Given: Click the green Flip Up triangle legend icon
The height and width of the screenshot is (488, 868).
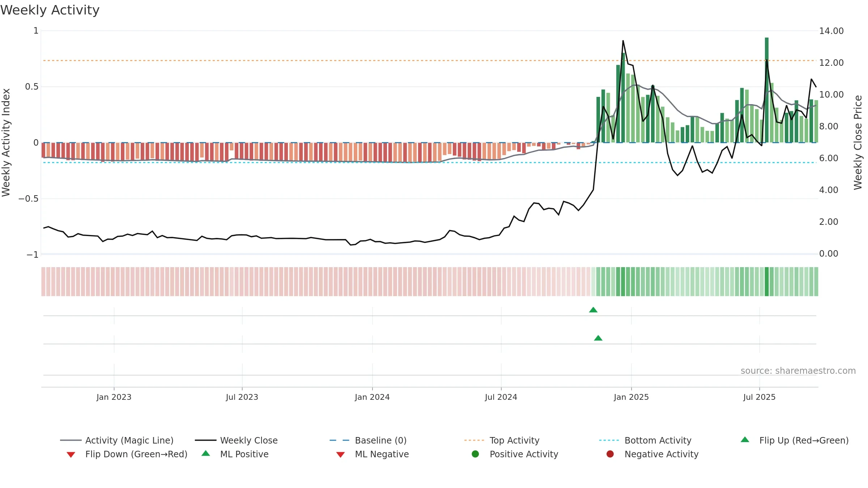Looking at the screenshot, I should point(745,440).
